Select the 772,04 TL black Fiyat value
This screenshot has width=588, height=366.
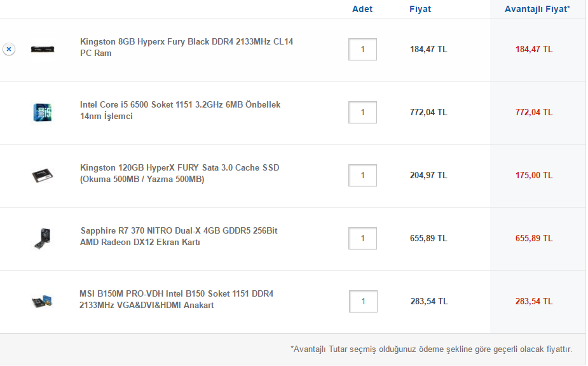(428, 112)
